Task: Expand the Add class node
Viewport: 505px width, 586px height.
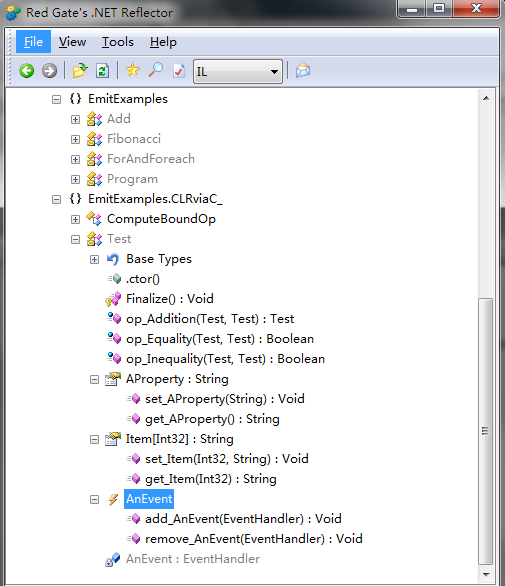Action: [76, 119]
